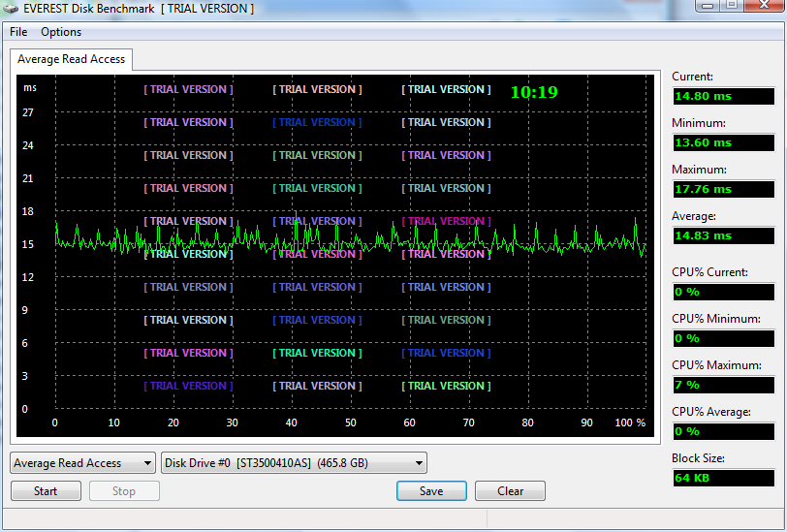
Task: Select the Average Read Access tab
Action: (71, 59)
